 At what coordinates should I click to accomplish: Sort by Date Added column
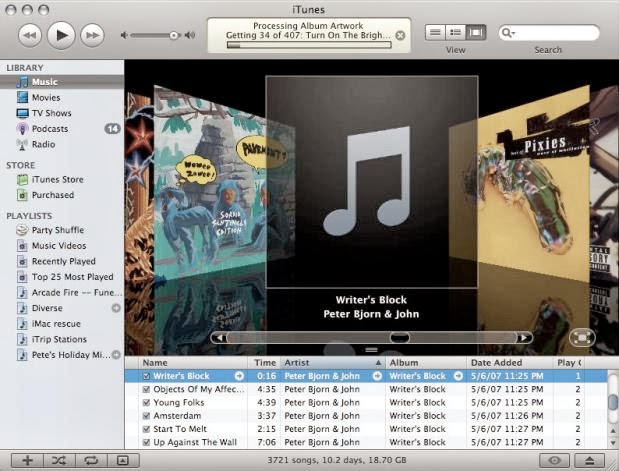click(510, 363)
